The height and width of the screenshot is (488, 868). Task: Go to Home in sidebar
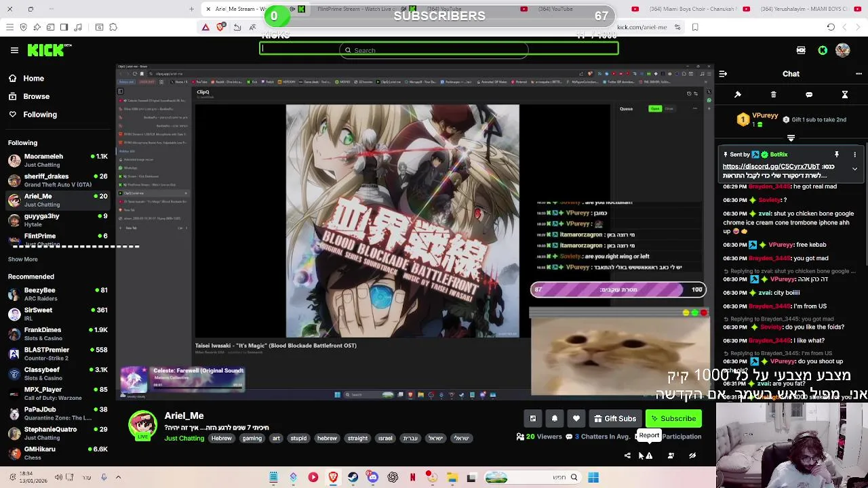pos(34,79)
